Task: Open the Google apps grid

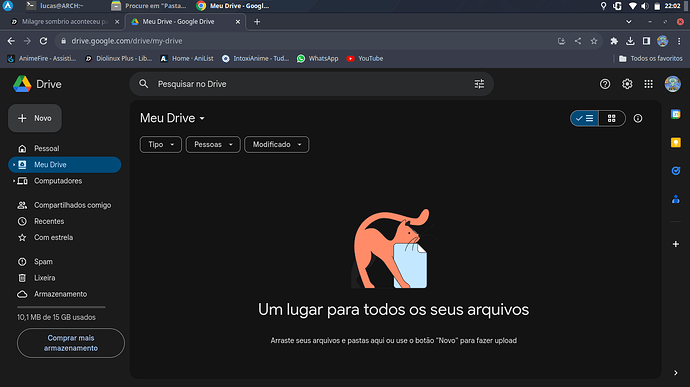Action: click(648, 84)
